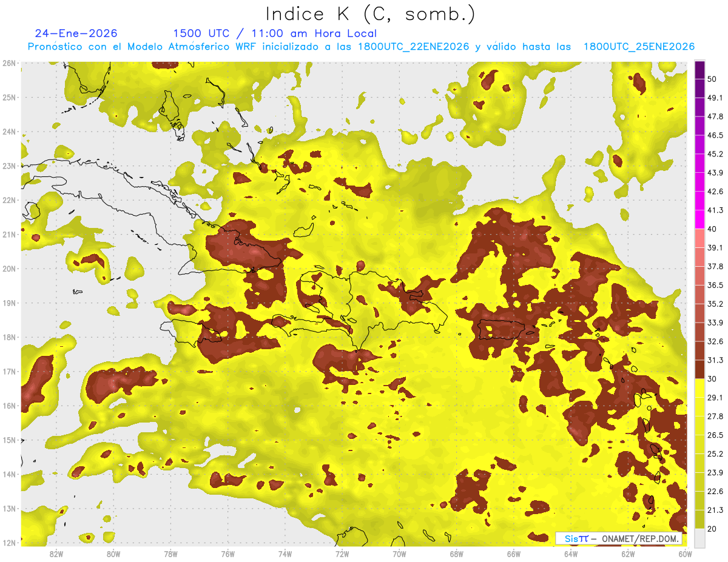Click the 24-Ene-2026 date label
Image resolution: width=728 pixels, height=562 pixels.
(76, 33)
